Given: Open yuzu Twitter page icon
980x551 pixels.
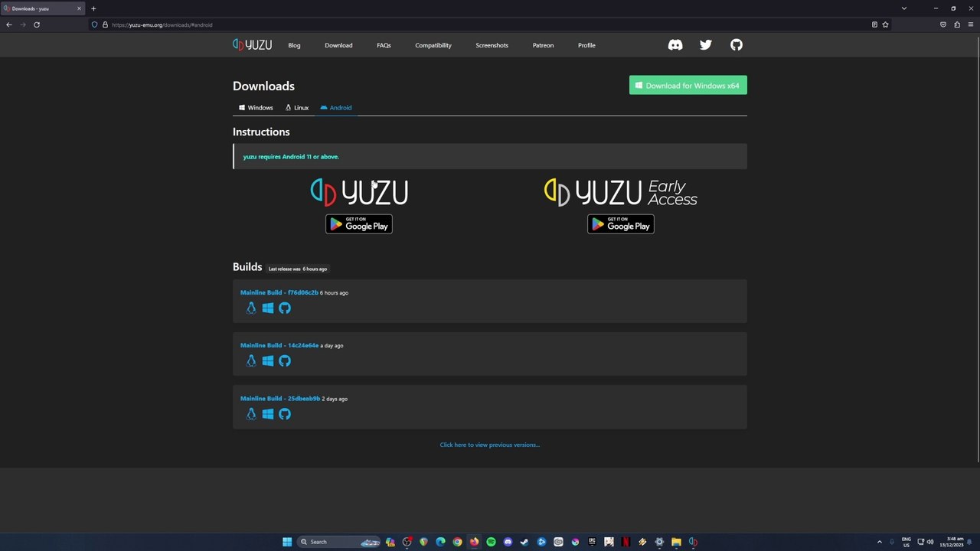Looking at the screenshot, I should click(706, 45).
